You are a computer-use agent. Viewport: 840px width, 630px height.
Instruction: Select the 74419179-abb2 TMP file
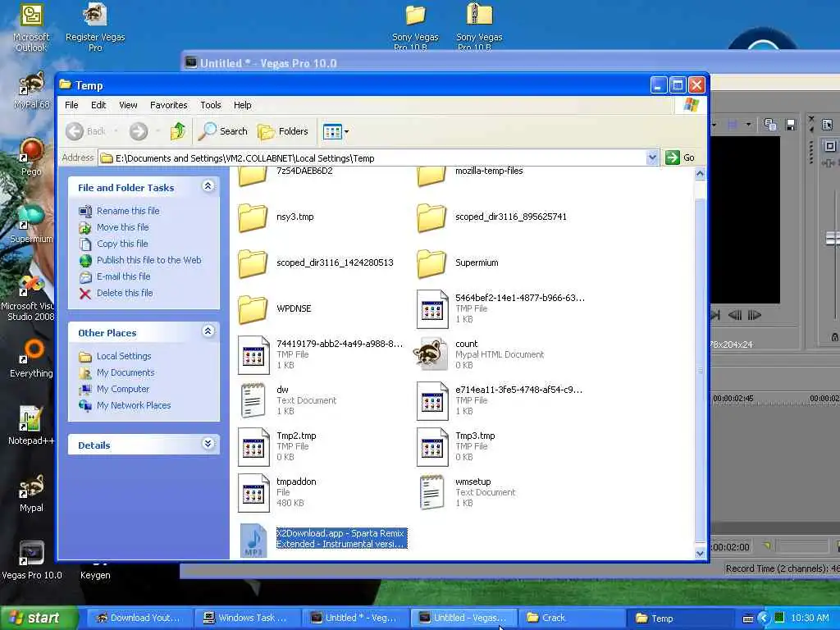pos(320,354)
